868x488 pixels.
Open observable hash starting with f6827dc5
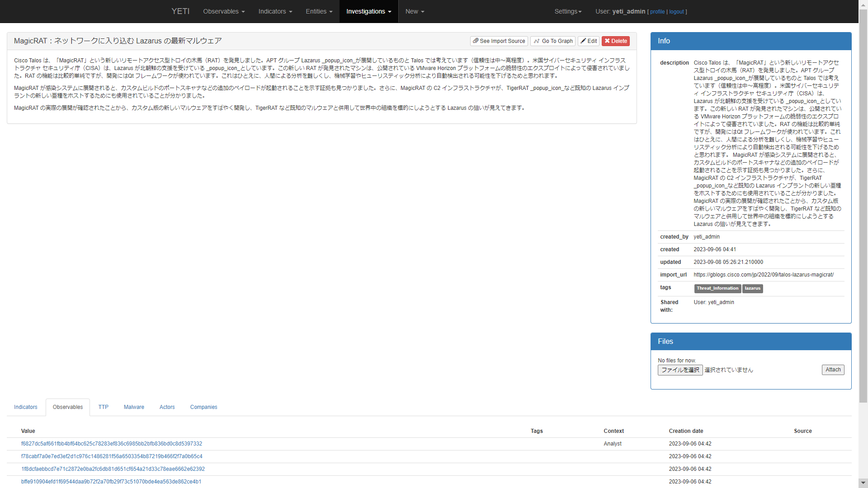point(112,444)
